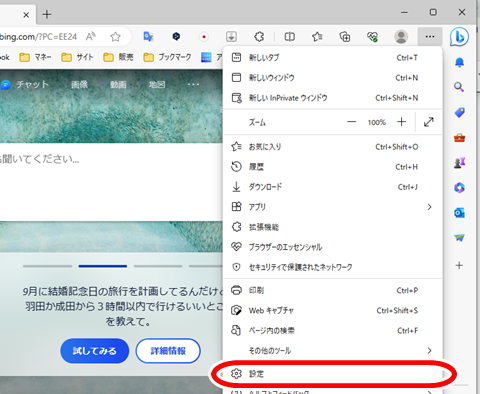Choose 印刷 from the menu
This screenshot has height=394, width=480.
point(333,290)
